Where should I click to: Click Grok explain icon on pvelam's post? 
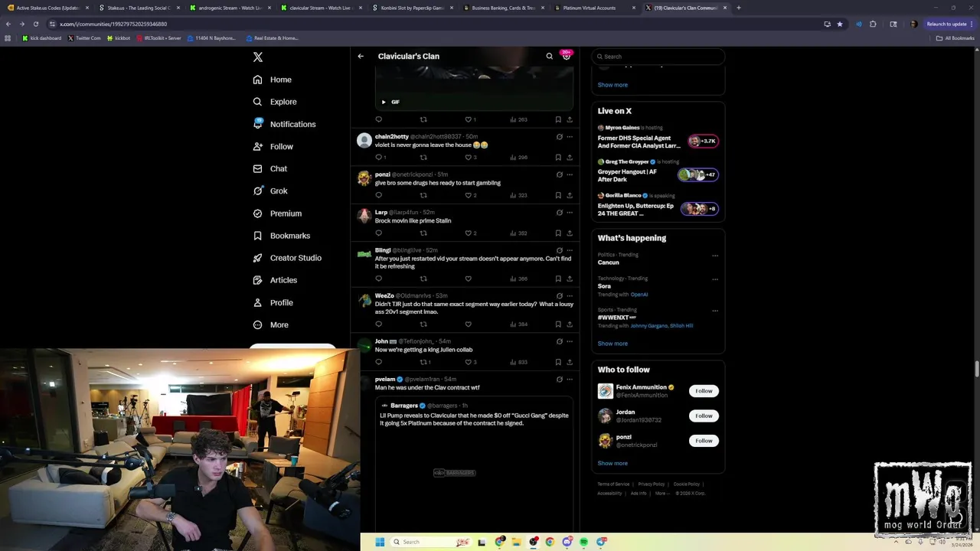point(559,380)
